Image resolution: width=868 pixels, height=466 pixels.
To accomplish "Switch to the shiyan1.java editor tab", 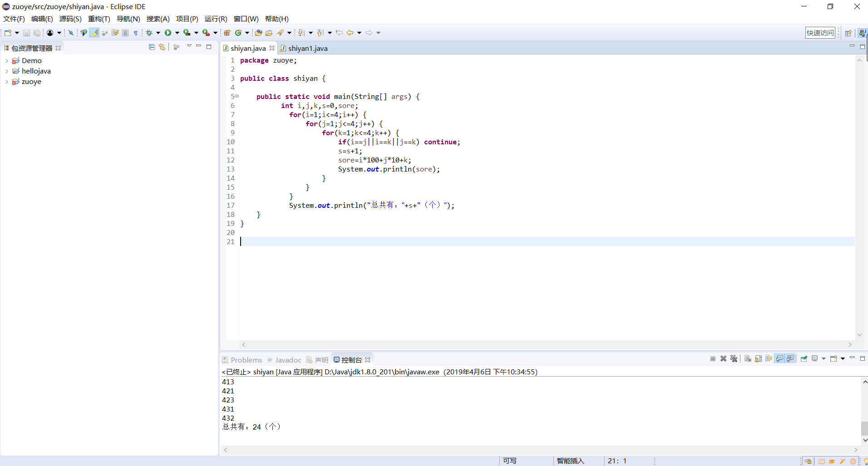I will pos(307,48).
